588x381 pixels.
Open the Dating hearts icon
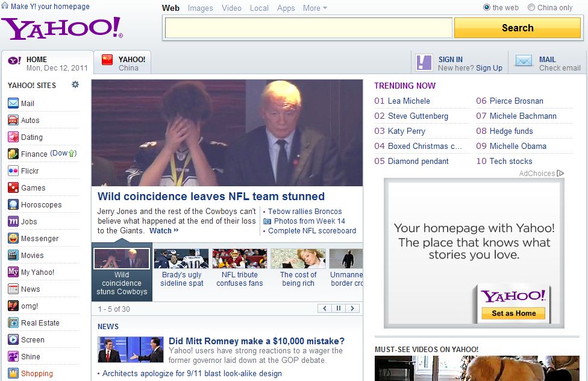tap(13, 137)
